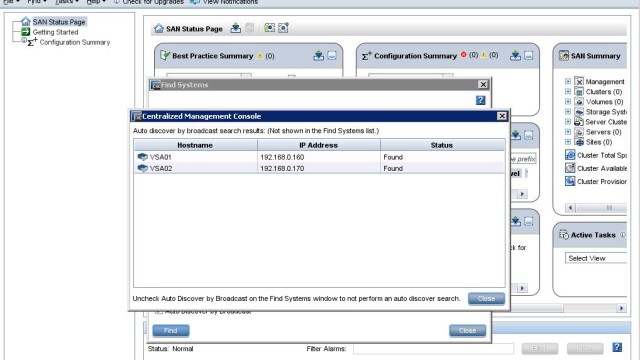Image resolution: width=640 pixels, height=360 pixels.
Task: Click the prefix filter input field
Action: point(524,159)
